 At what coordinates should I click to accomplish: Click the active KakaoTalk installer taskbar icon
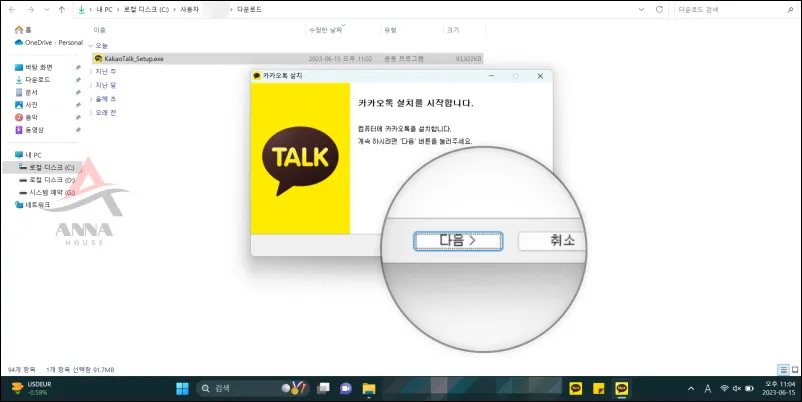point(621,389)
